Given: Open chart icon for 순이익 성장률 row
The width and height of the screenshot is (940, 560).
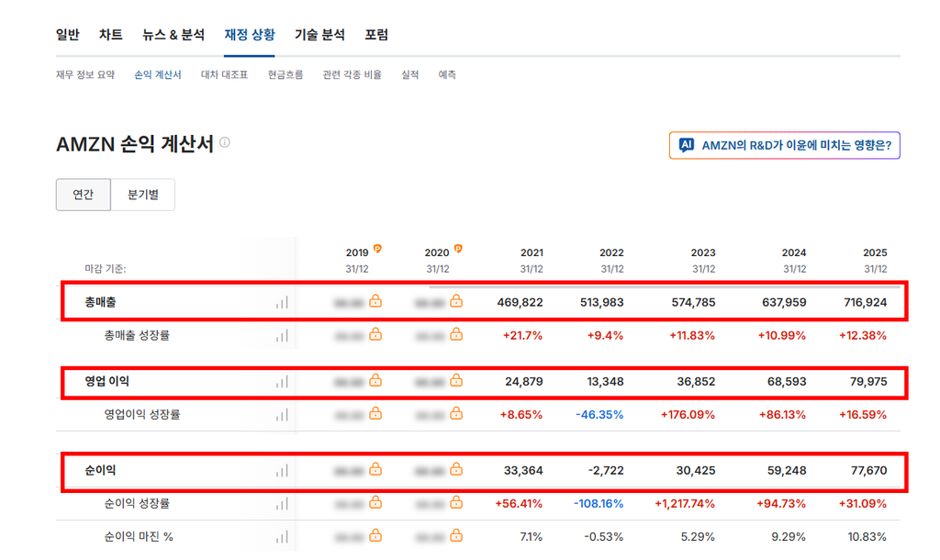Looking at the screenshot, I should pyautogui.click(x=282, y=504).
